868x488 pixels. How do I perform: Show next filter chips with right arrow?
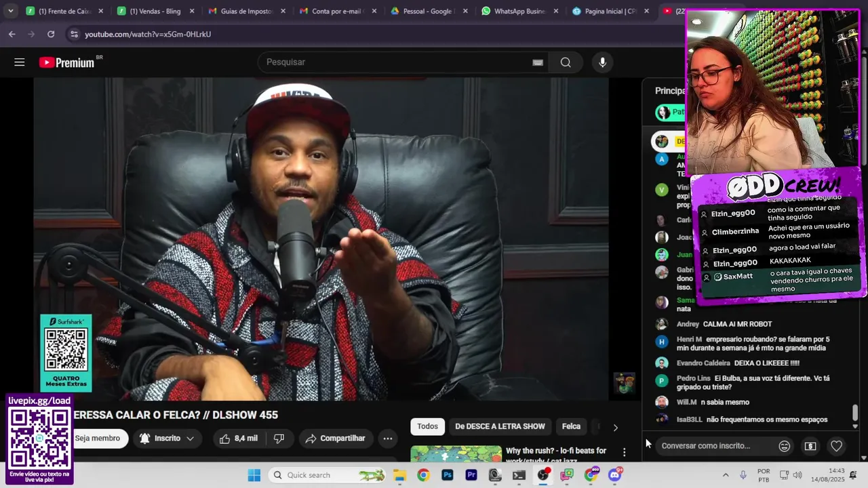click(x=615, y=428)
